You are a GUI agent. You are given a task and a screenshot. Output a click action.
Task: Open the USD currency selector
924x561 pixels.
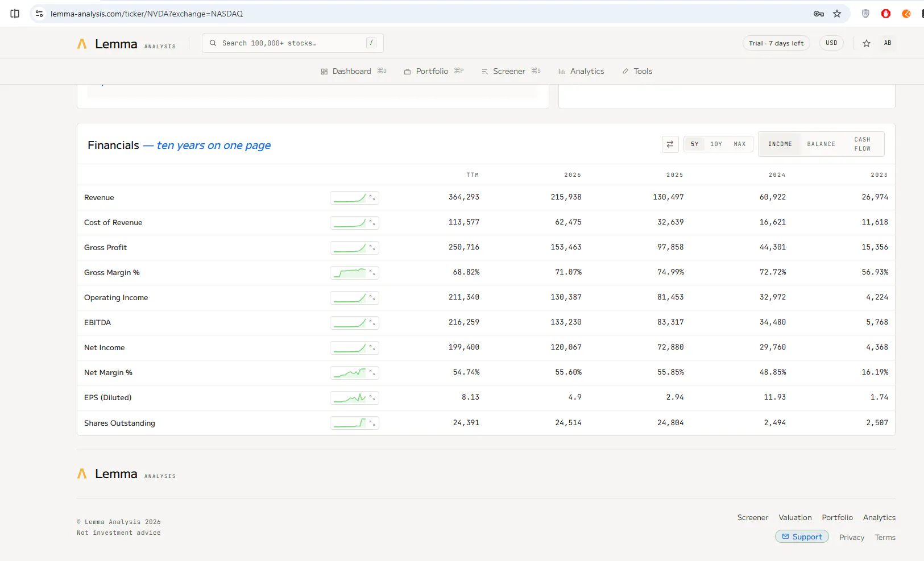tap(831, 43)
